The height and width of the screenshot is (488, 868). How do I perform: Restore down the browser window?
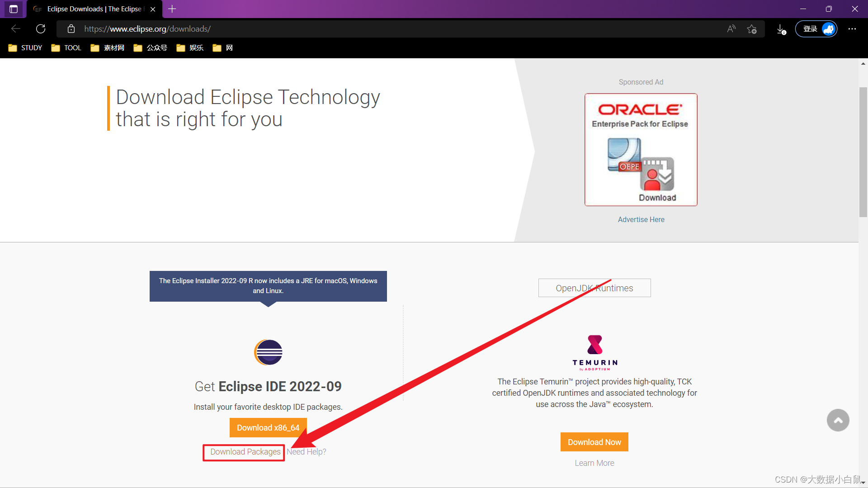tap(829, 9)
